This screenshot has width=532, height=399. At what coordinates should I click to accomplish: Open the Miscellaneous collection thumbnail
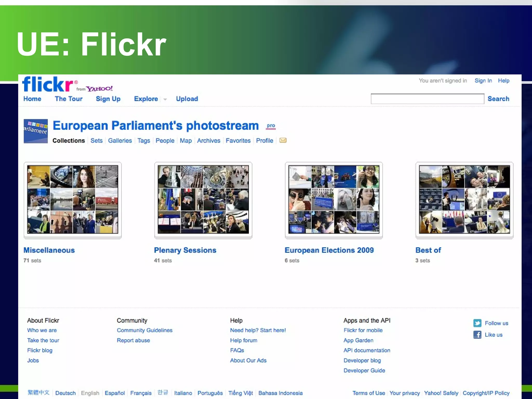[73, 200]
